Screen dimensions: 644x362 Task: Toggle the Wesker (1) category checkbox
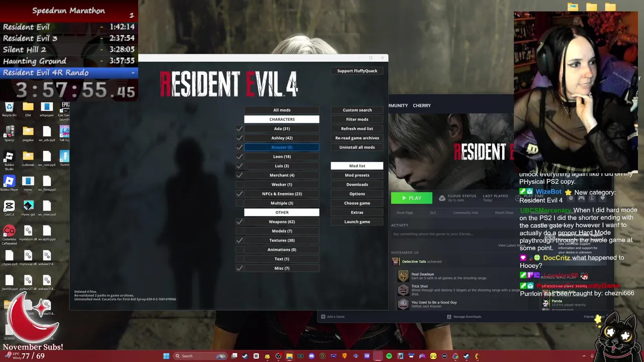239,185
